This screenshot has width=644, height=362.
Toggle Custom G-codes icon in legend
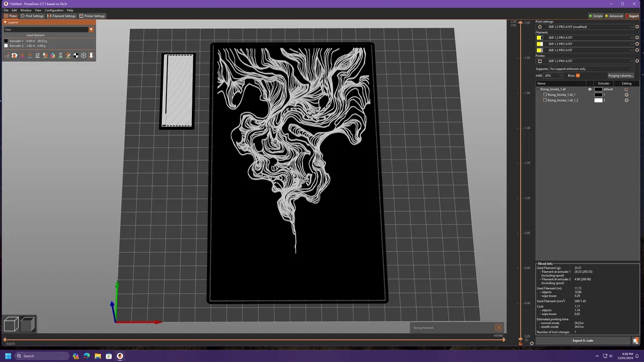pos(68,56)
